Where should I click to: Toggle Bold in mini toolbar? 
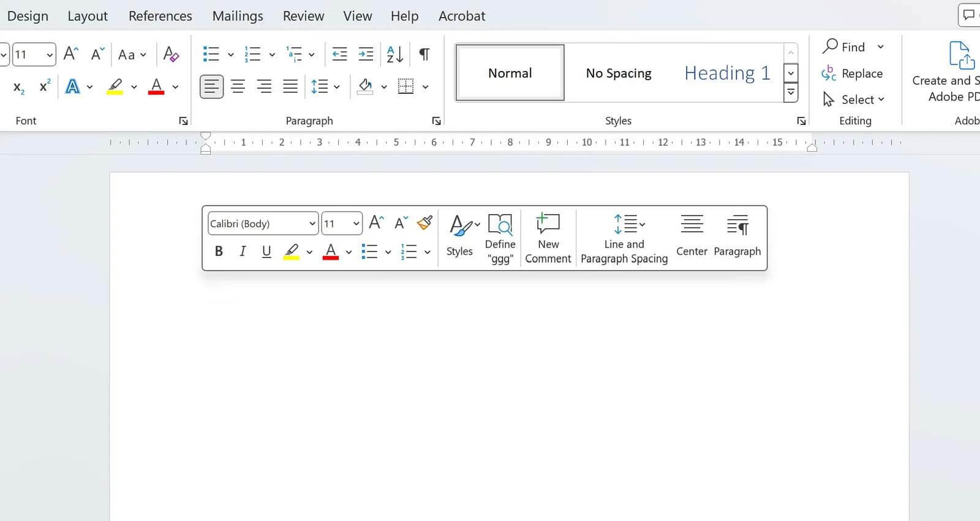point(219,251)
